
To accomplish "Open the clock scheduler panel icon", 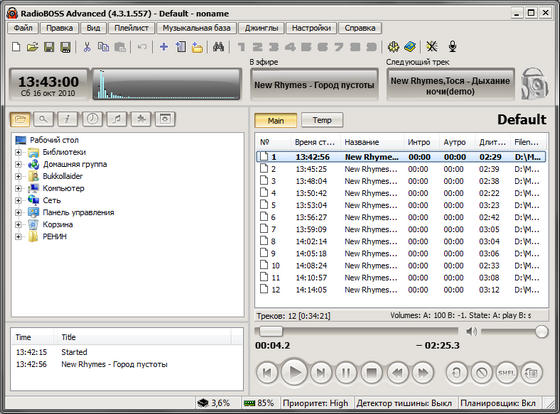I will tap(92, 119).
